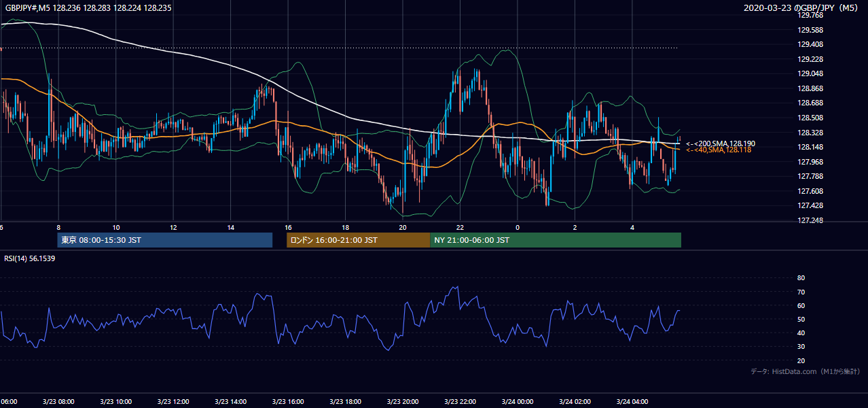Click the 129.408 price axis label
The height and width of the screenshot is (408, 868).
810,44
